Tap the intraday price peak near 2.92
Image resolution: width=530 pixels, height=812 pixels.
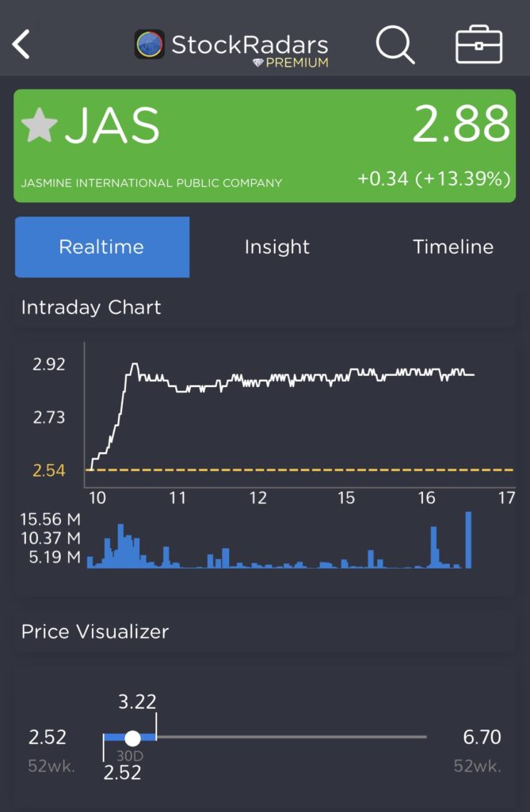click(135, 365)
